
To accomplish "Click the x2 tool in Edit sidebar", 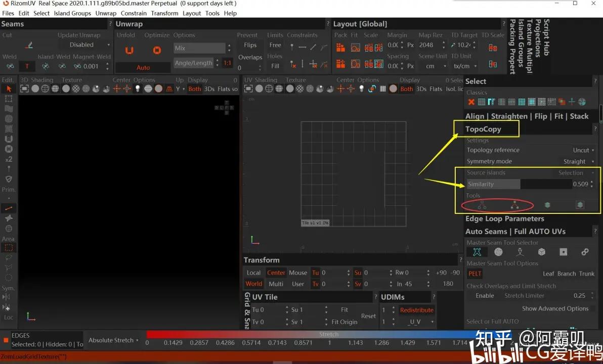I will pos(9,159).
